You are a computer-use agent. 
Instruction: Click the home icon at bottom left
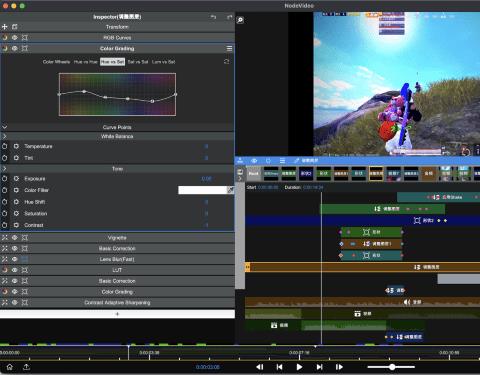tap(10, 367)
